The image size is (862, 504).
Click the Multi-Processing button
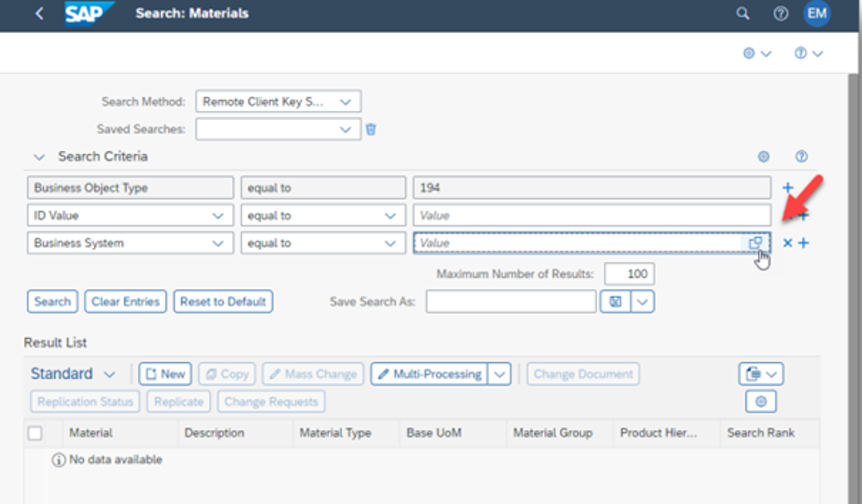click(x=429, y=374)
